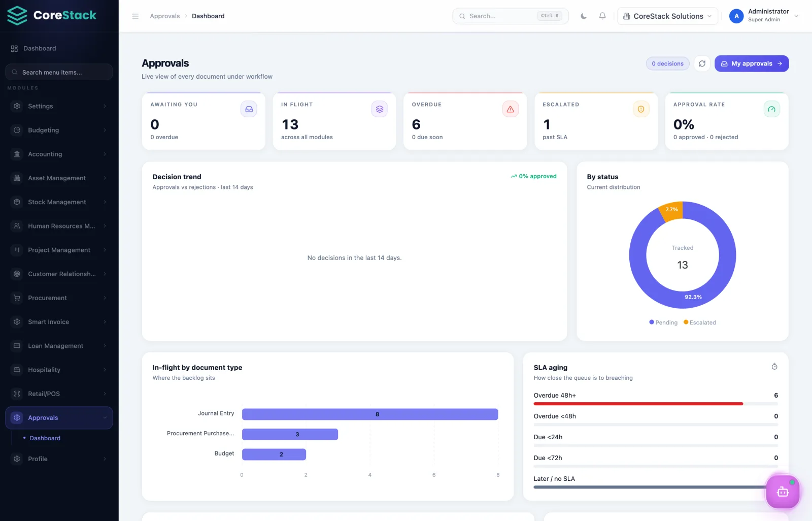Click the Hospitality sidebar icon
This screenshot has height=521, width=812.
coord(17,370)
